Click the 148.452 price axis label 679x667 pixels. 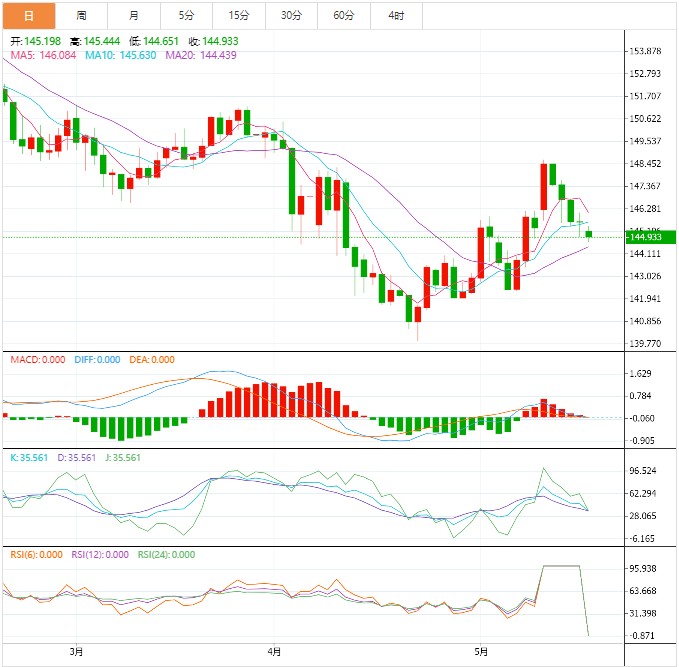645,164
